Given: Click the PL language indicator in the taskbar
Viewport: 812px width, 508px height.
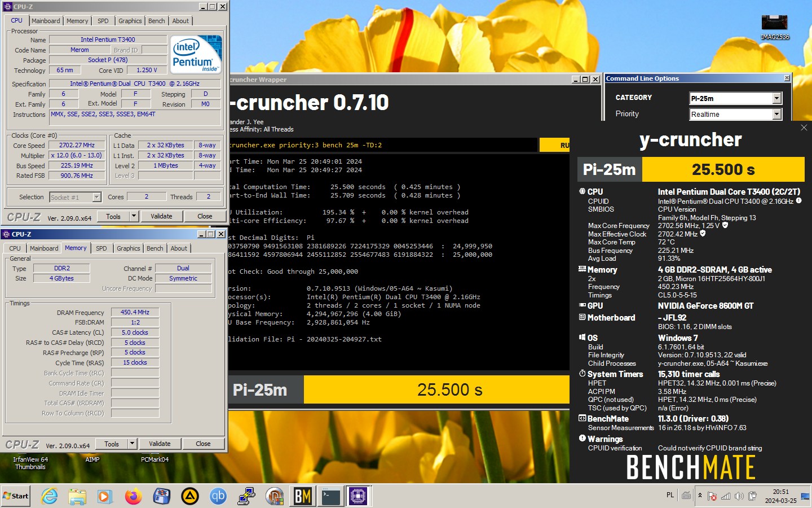Looking at the screenshot, I should pos(670,495).
